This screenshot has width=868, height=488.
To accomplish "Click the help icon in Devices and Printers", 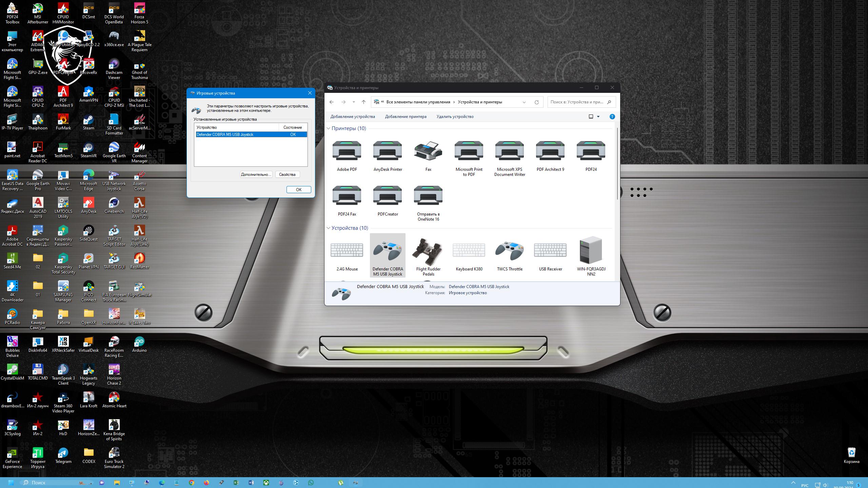I will [612, 117].
